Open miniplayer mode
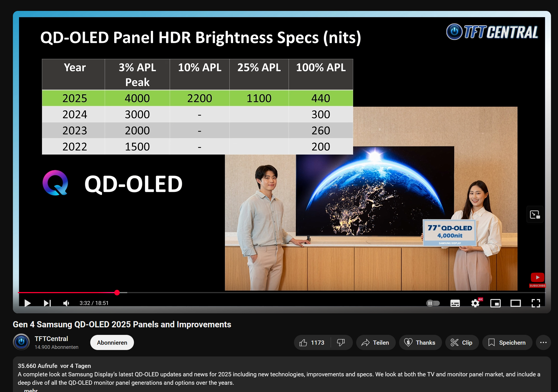 coord(495,303)
